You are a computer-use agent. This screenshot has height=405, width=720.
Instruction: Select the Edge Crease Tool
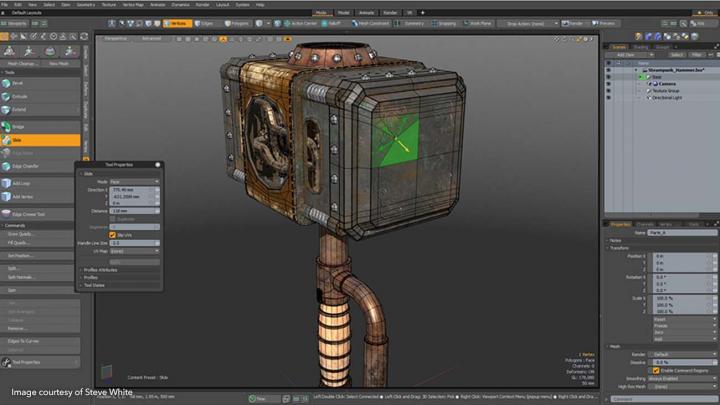click(x=40, y=214)
